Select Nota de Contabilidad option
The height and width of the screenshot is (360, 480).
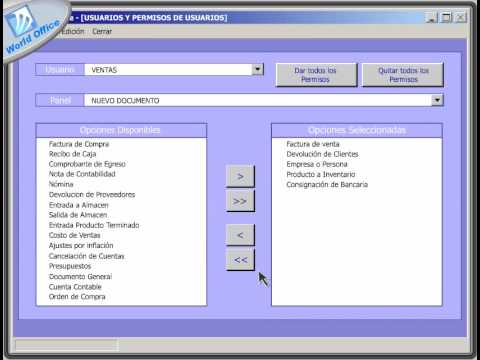82,174
